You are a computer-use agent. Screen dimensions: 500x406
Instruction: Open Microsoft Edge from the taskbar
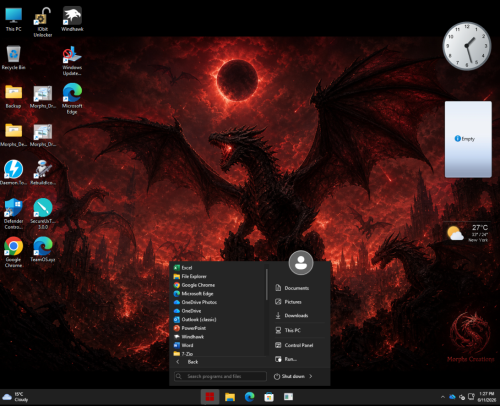click(x=249, y=397)
